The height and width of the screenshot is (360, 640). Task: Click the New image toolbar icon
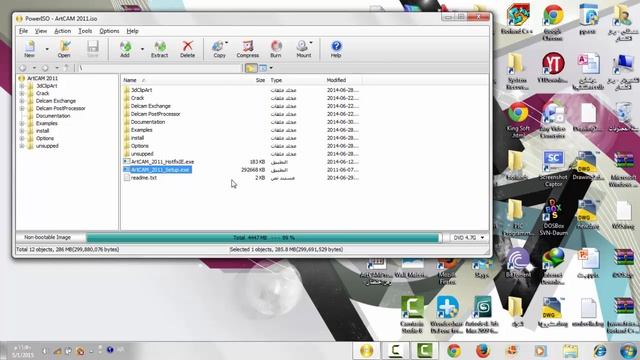29,49
